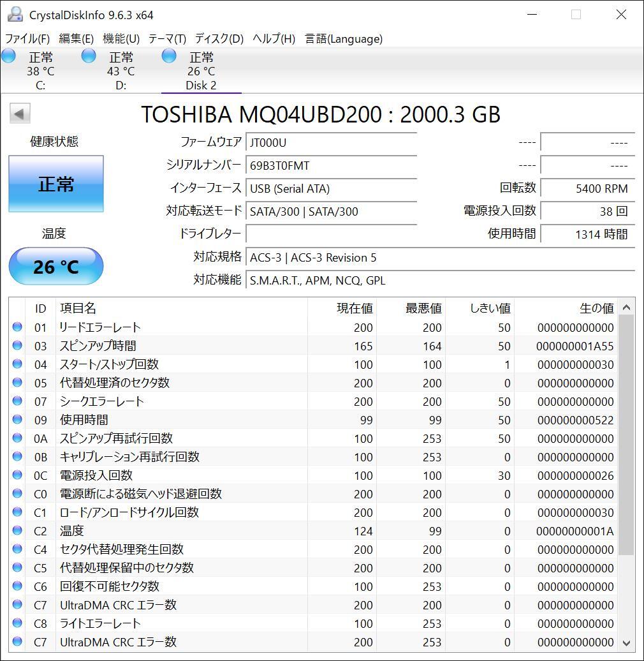Click the 項目名 column header
The image size is (644, 661).
pyautogui.click(x=78, y=308)
